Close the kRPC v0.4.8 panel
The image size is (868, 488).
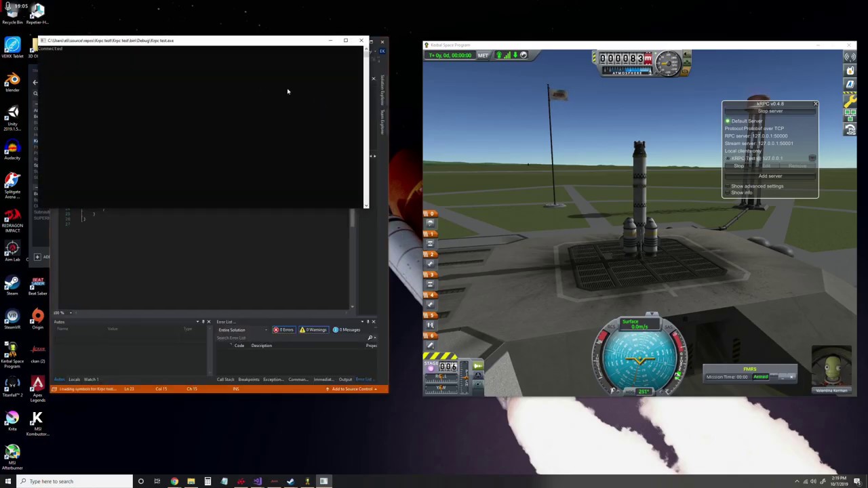click(815, 104)
